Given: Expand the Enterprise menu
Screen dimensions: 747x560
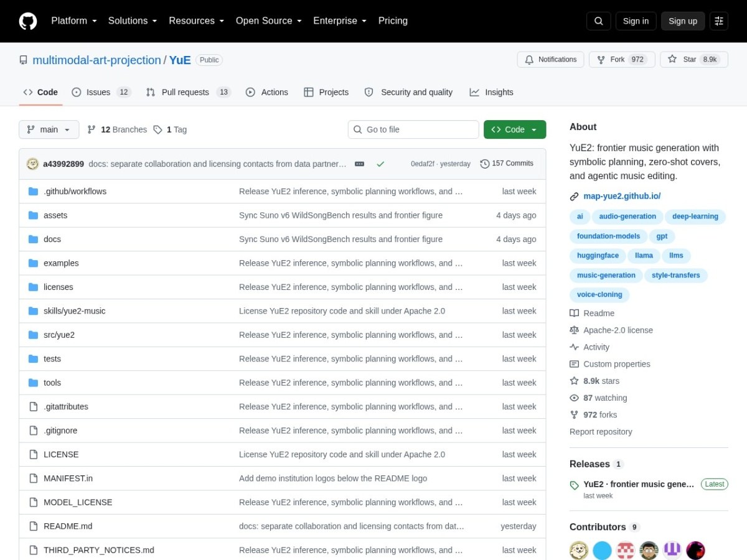Looking at the screenshot, I should pos(340,21).
